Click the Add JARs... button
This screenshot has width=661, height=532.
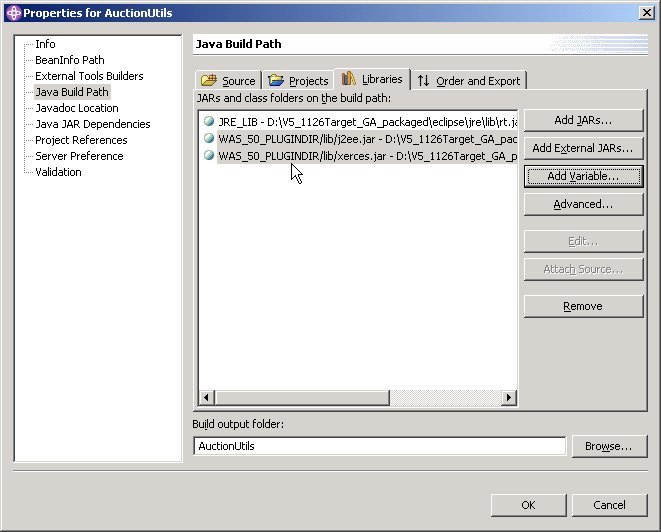tap(583, 120)
